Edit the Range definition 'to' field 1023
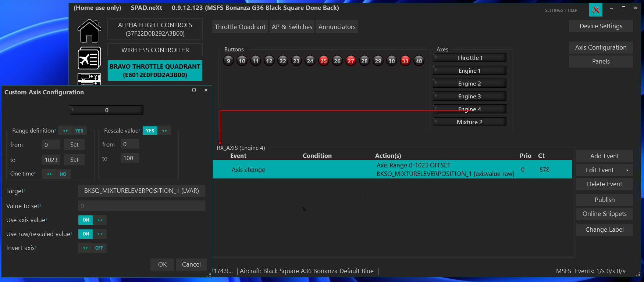This screenshot has height=282, width=644. [x=51, y=160]
